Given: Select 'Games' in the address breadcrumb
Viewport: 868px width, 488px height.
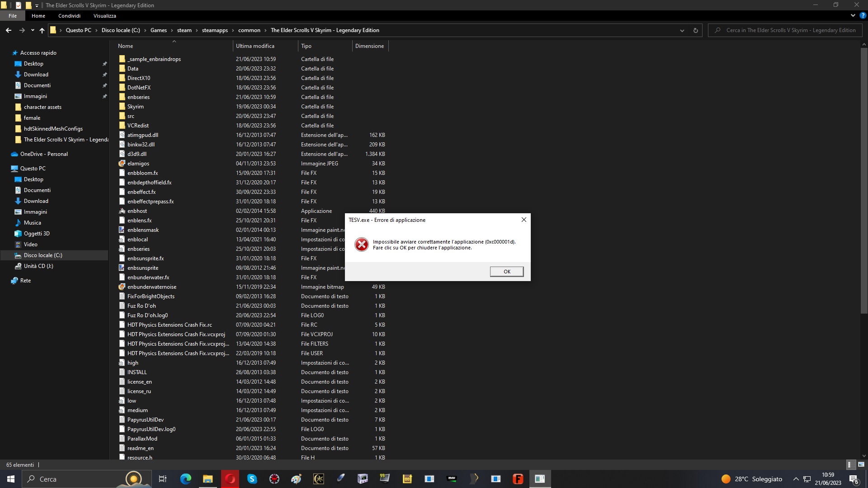Looking at the screenshot, I should pos(159,30).
